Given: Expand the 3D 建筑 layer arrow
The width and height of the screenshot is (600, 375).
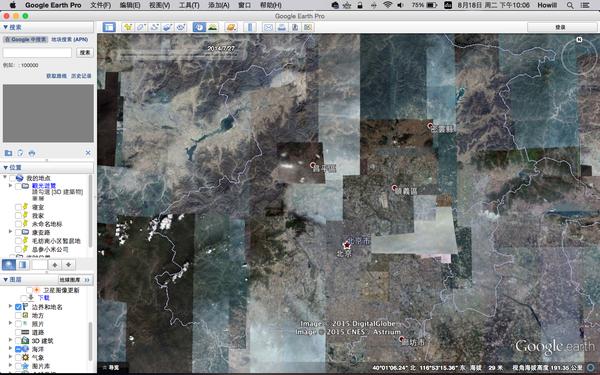Looking at the screenshot, I should 10,340.
